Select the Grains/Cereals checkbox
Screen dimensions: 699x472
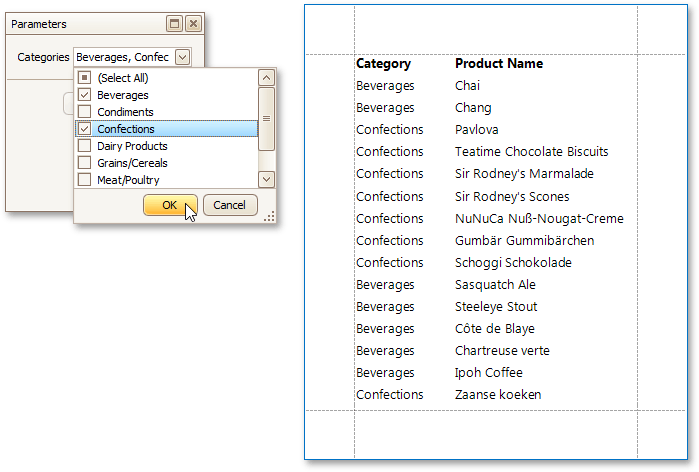click(85, 163)
